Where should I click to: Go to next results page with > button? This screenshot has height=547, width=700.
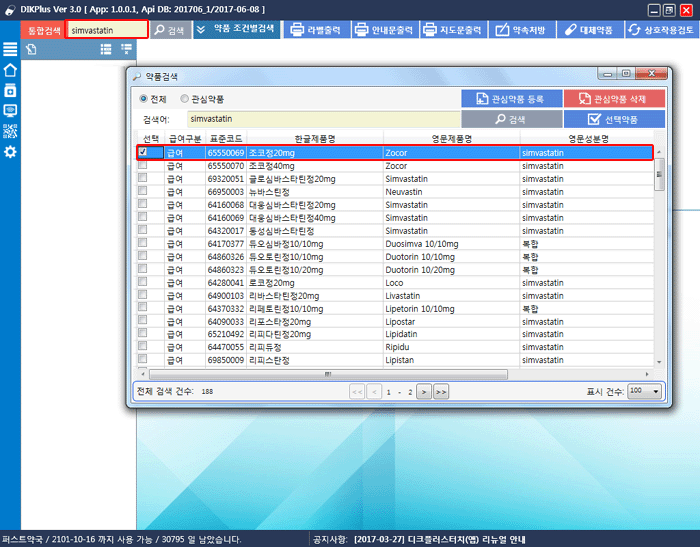click(x=424, y=392)
